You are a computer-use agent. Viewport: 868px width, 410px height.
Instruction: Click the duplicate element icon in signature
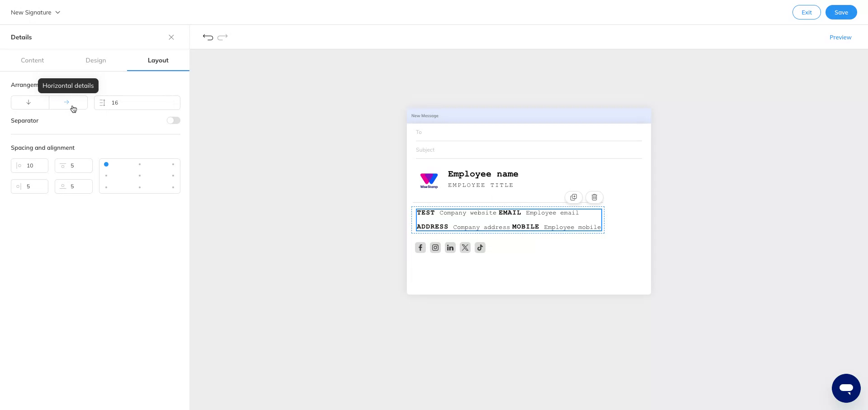[573, 197]
